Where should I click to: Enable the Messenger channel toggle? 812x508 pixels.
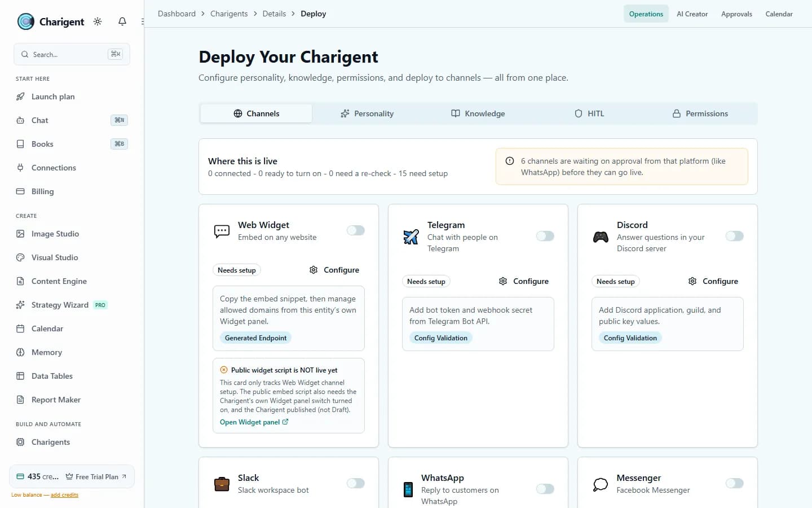point(735,483)
